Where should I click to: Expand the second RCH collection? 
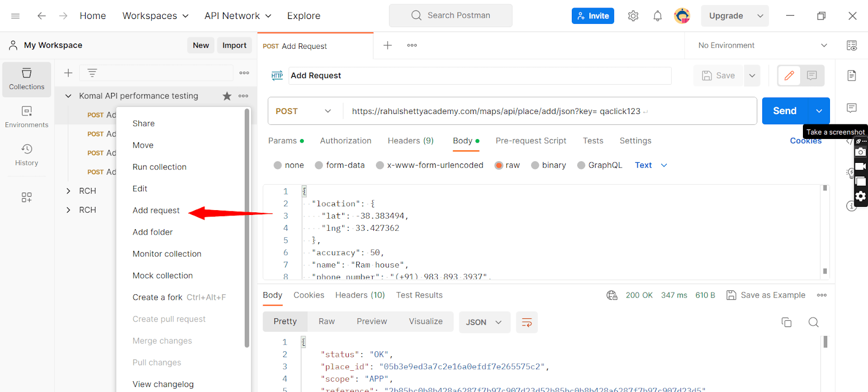click(x=68, y=210)
